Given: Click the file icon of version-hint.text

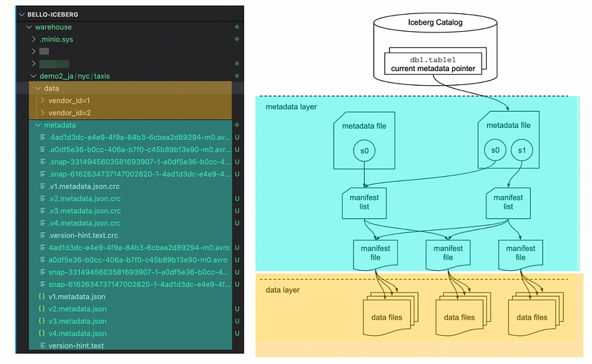Looking at the screenshot, I should 41,346.
